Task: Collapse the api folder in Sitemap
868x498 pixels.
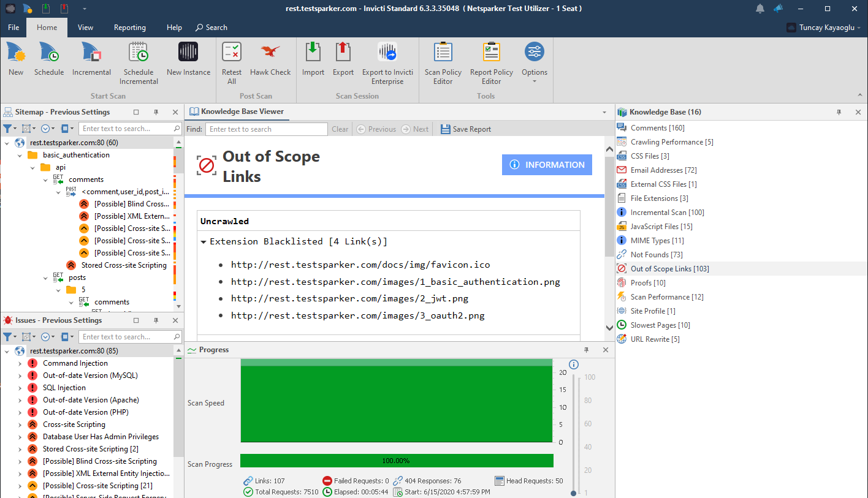Action: 32,167
